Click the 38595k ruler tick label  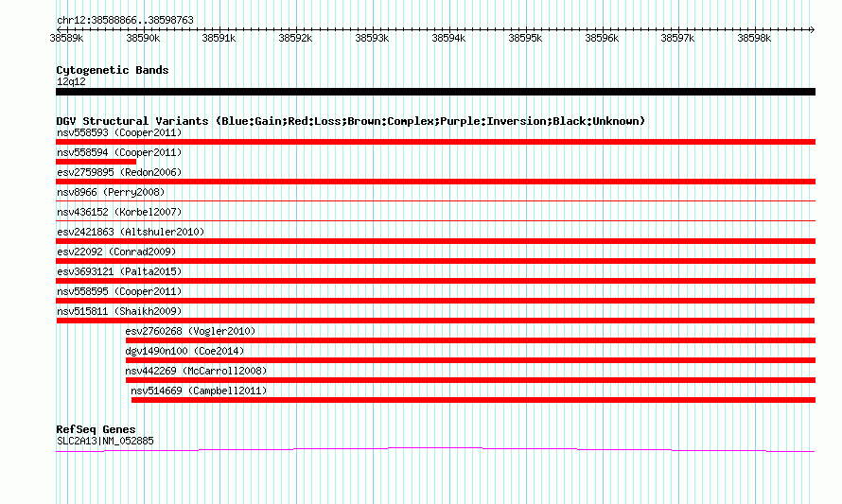pos(525,38)
